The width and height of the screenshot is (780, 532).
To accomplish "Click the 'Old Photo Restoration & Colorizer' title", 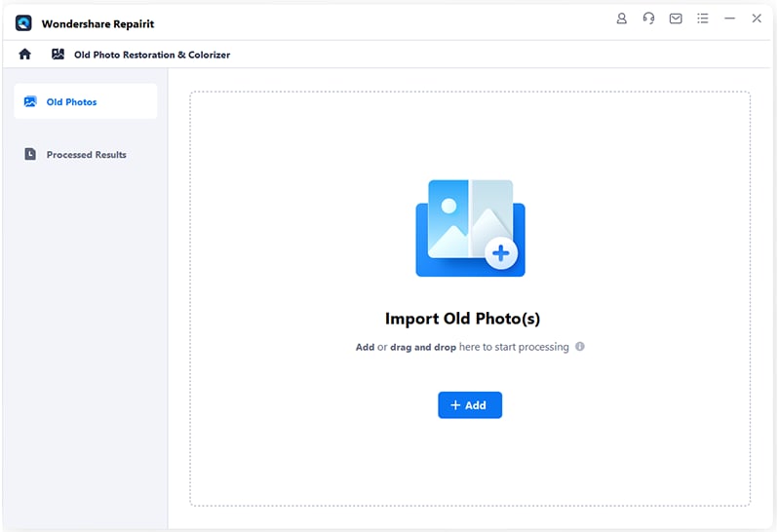I will [x=152, y=55].
